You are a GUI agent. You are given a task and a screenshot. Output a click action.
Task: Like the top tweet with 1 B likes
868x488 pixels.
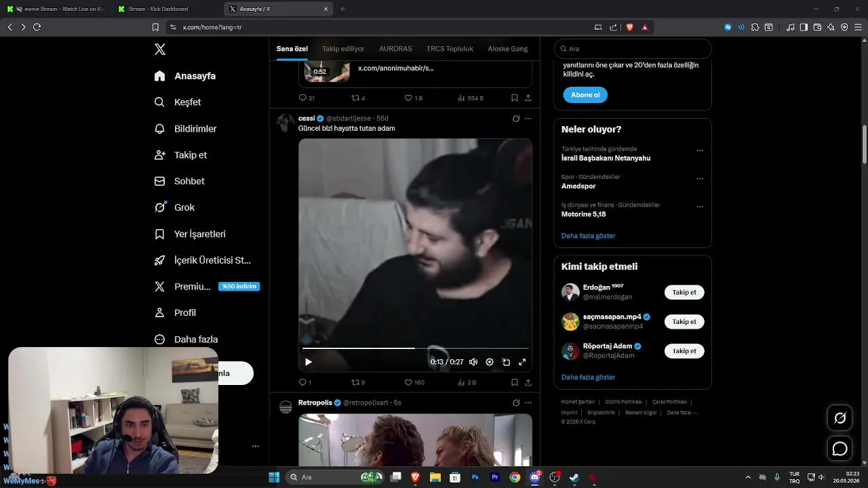[x=414, y=98]
